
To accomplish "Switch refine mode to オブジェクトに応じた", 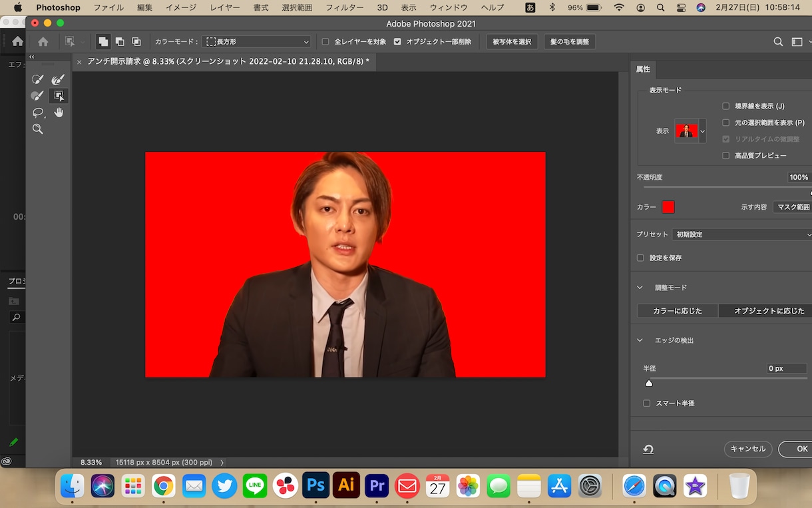I will click(x=765, y=311).
